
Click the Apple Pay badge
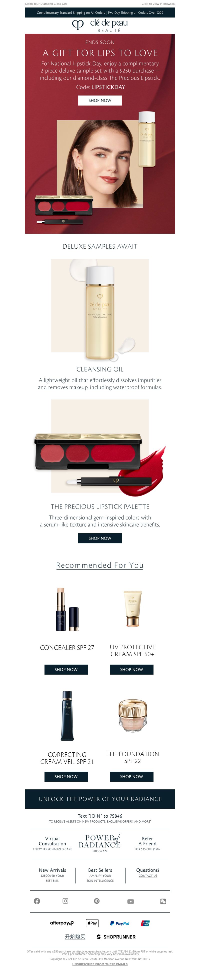click(x=92, y=923)
